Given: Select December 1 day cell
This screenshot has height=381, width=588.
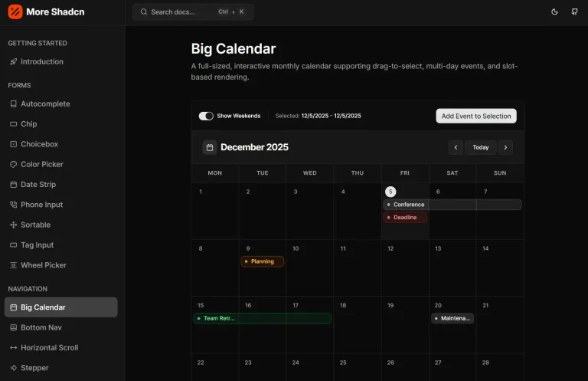Looking at the screenshot, I should 215,211.
